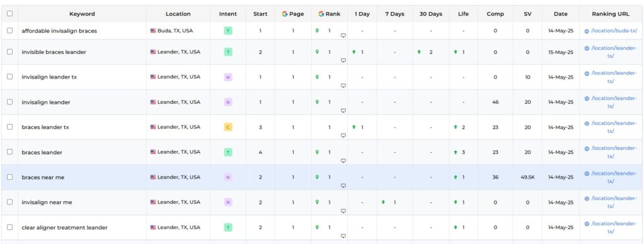Image resolution: width=644 pixels, height=244 pixels.
Task: Sort by 1 Day column header
Action: point(362,14)
